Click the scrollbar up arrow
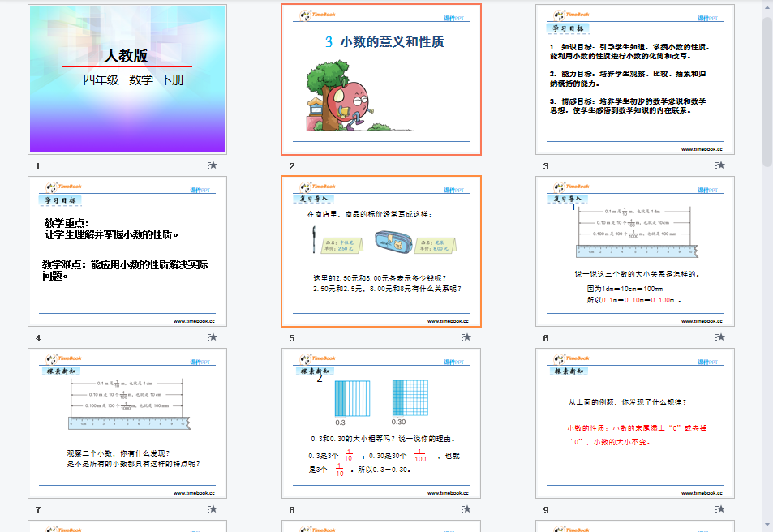773x532 pixels. 767,6
